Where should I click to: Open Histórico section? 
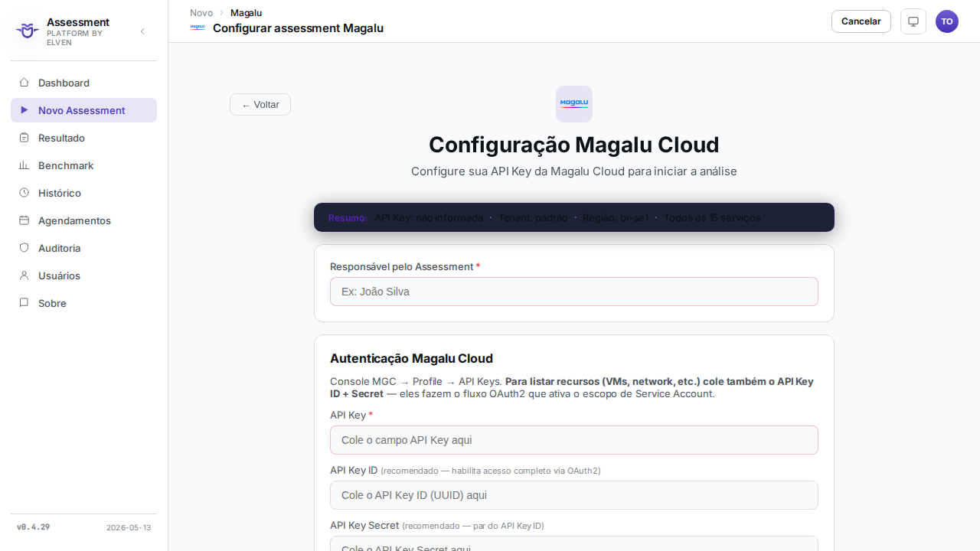[83, 193]
